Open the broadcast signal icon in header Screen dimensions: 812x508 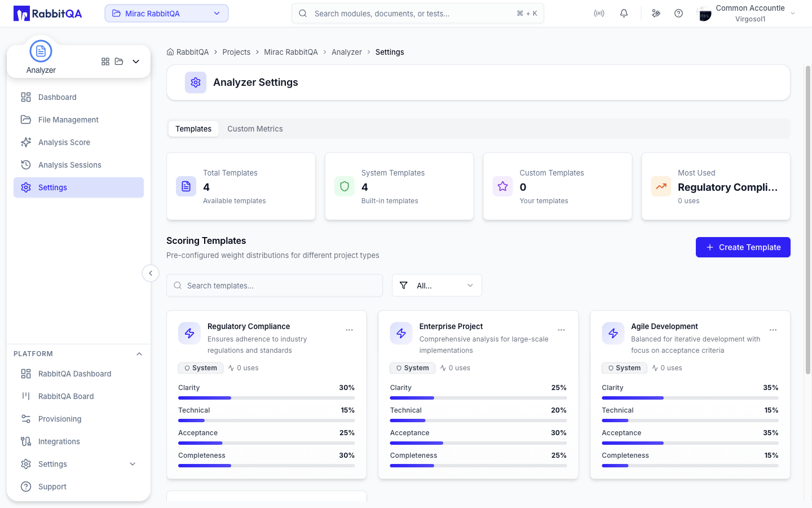[x=599, y=14]
